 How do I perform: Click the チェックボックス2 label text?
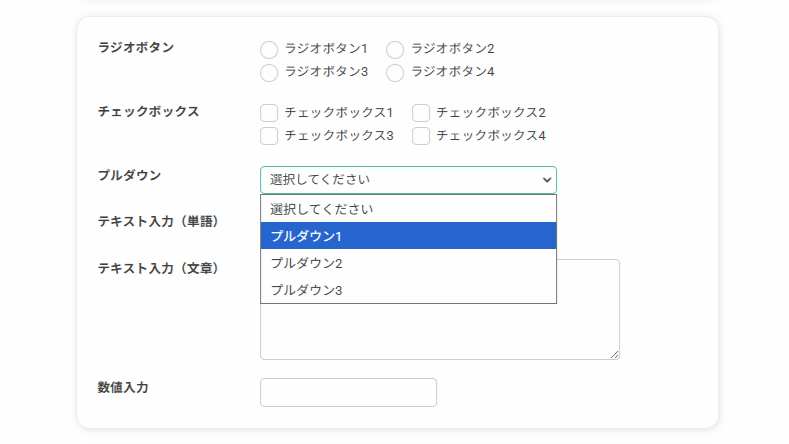click(491, 112)
